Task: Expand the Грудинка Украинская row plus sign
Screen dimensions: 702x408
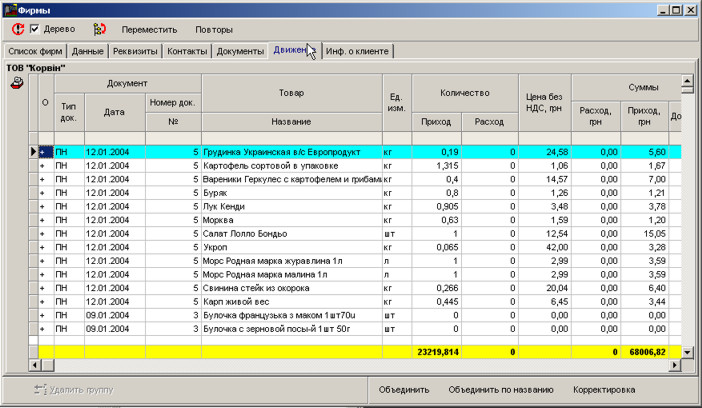Action: (x=44, y=151)
